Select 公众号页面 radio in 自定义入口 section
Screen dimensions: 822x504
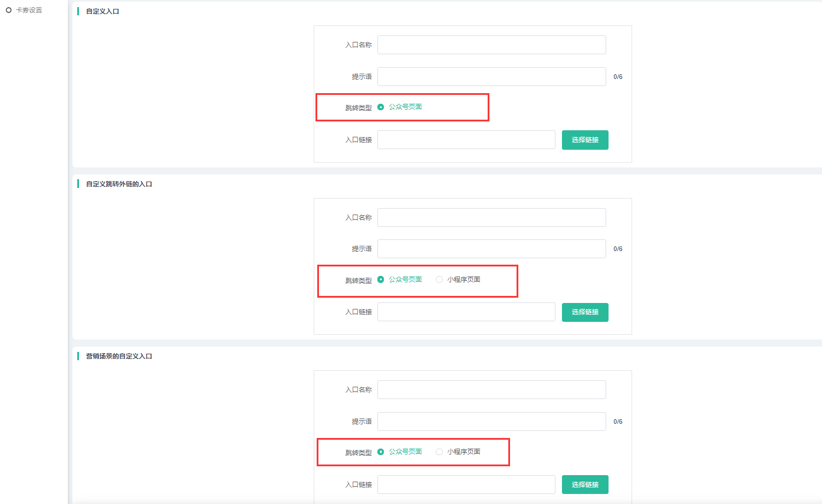pyautogui.click(x=381, y=107)
